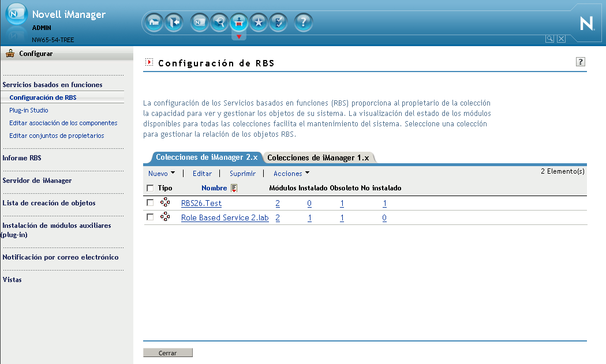606x364 pixels.
Task: Expand Servidor de iManager section
Action: (x=37, y=181)
